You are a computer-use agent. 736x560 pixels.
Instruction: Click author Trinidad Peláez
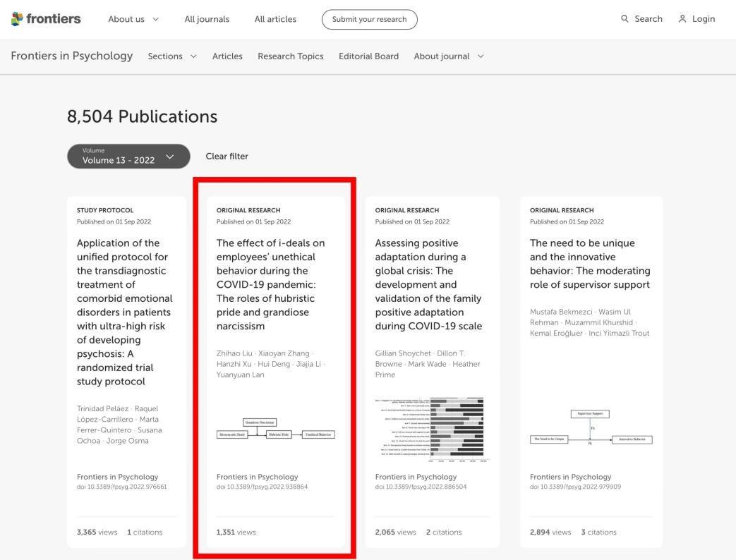coord(103,408)
